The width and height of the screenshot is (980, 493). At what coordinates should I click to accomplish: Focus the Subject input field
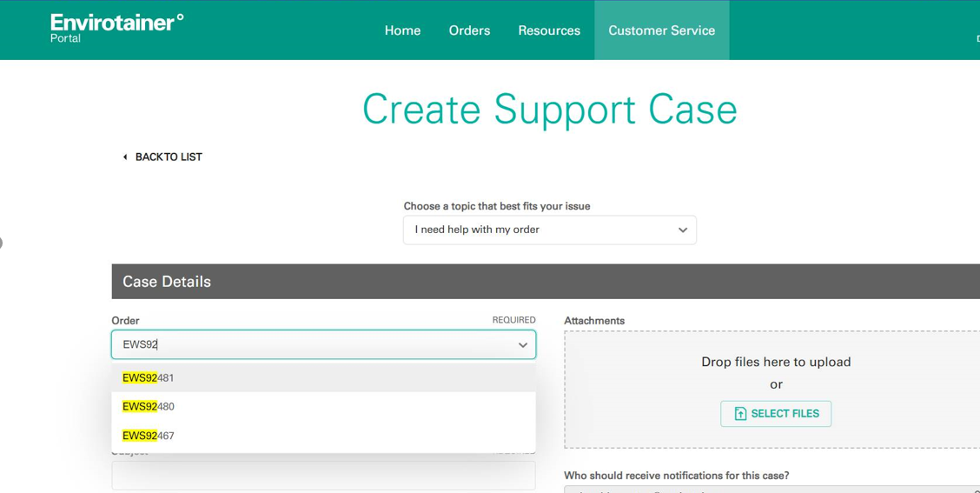(324, 476)
